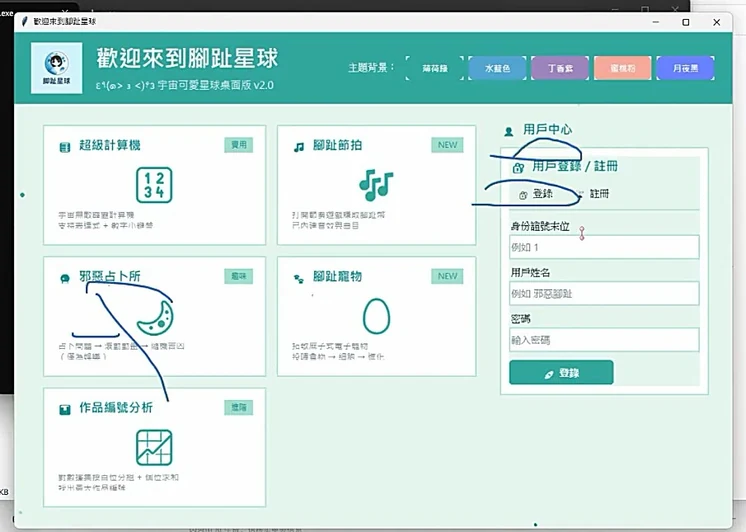Click small paw icon beside 腳趾寵物 title

pyautogui.click(x=299, y=279)
